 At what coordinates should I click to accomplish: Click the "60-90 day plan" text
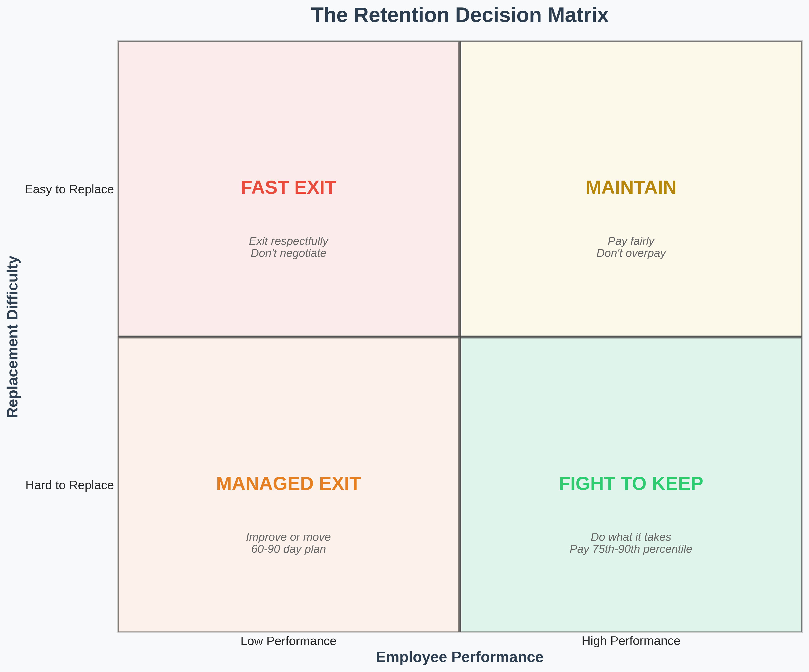click(288, 549)
